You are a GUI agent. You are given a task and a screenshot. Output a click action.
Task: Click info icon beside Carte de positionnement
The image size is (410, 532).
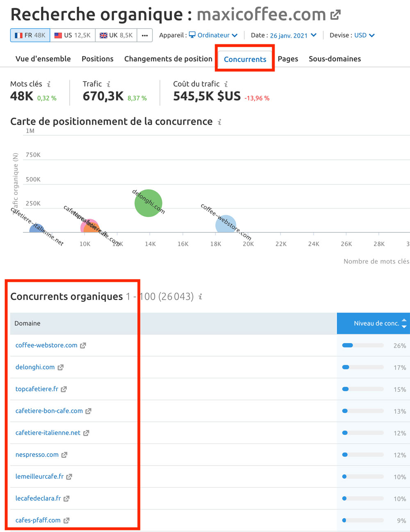(220, 122)
